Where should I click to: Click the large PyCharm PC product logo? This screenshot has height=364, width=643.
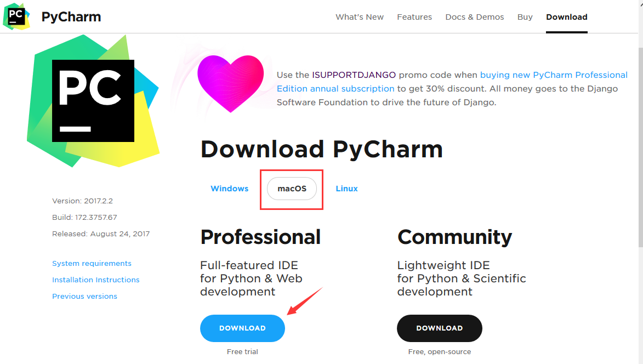point(93,101)
